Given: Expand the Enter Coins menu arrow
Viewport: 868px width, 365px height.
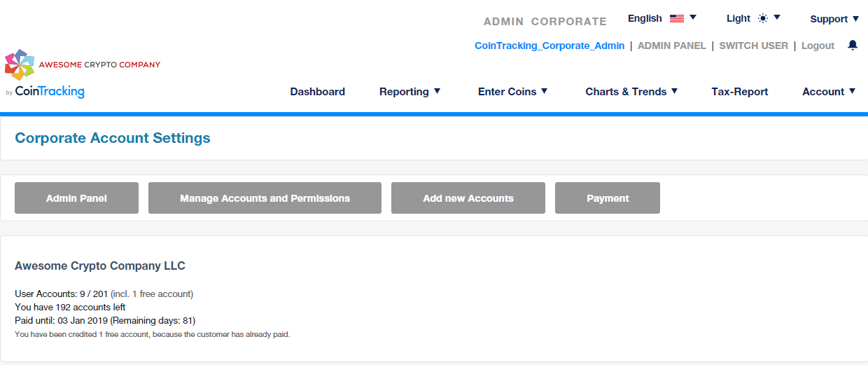Looking at the screenshot, I should pos(544,91).
